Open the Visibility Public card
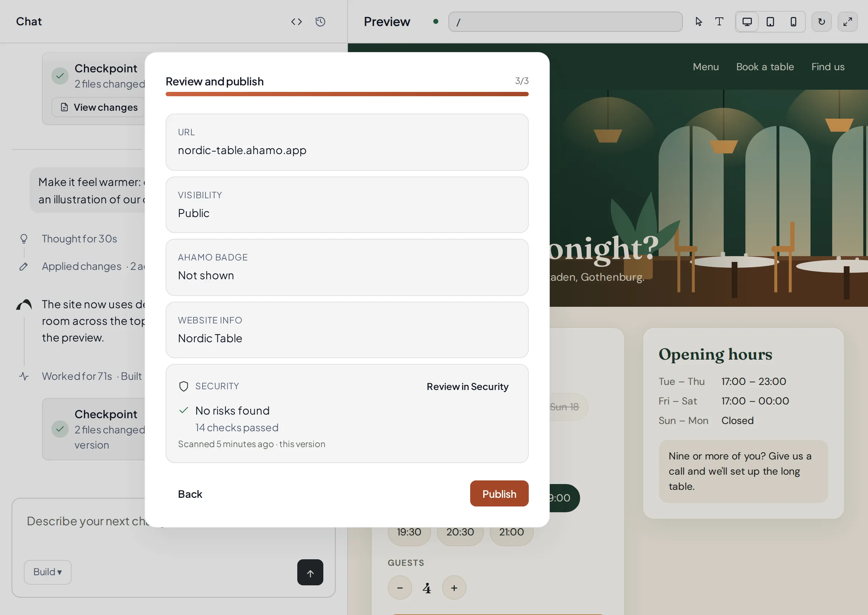The image size is (868, 615). coord(347,205)
